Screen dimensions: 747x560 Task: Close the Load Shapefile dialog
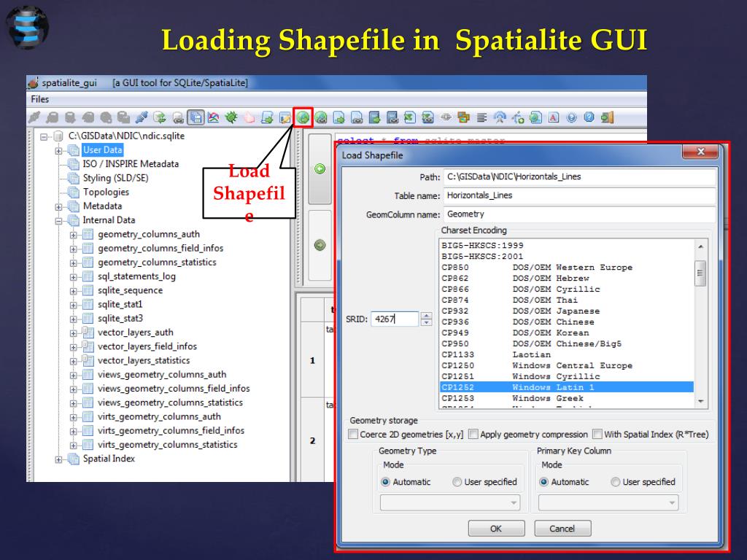click(x=700, y=152)
